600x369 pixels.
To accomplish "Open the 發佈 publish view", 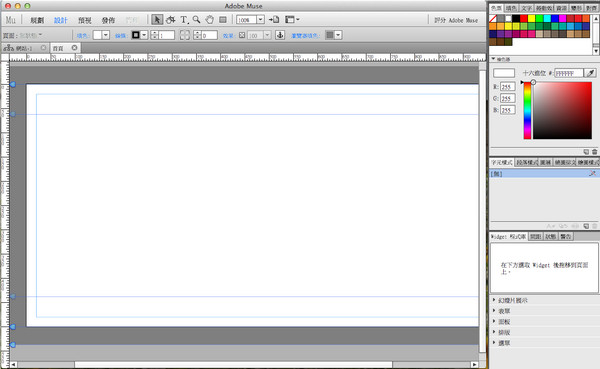I will [x=108, y=20].
